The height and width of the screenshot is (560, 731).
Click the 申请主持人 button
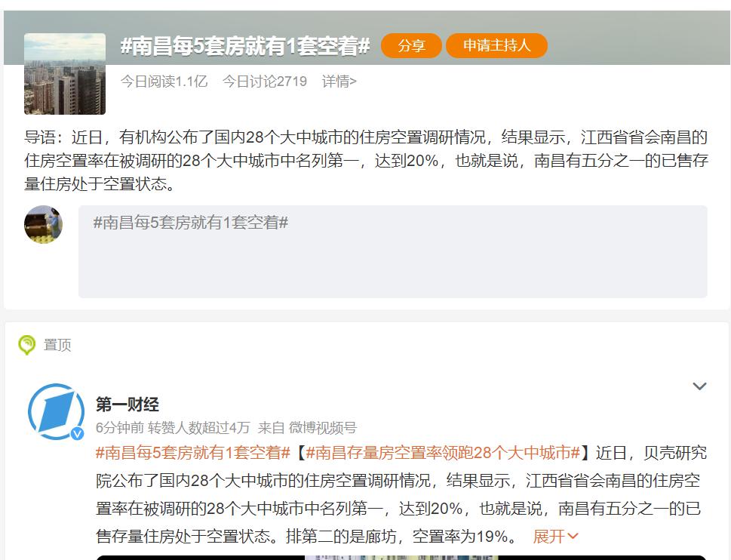tap(496, 46)
